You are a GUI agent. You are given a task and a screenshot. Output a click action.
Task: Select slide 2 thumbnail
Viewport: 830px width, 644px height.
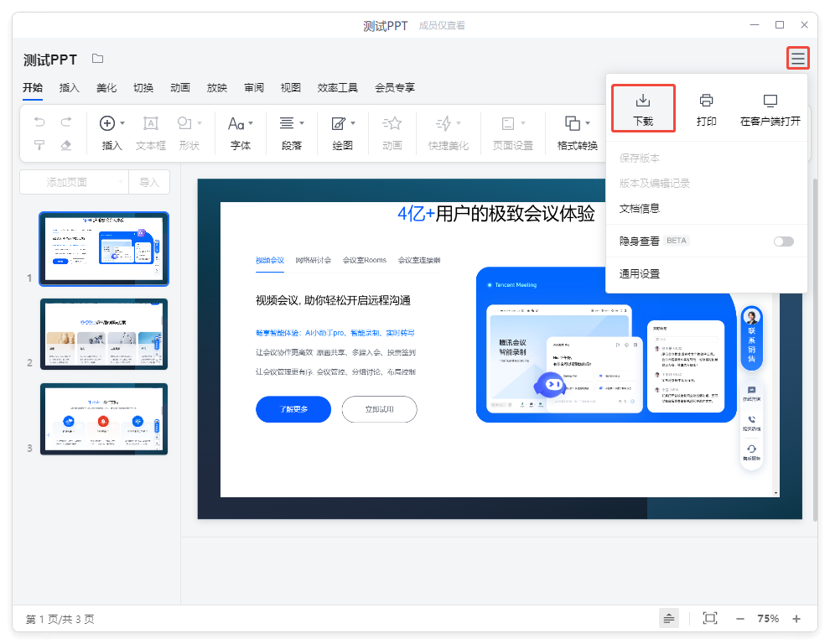(104, 334)
